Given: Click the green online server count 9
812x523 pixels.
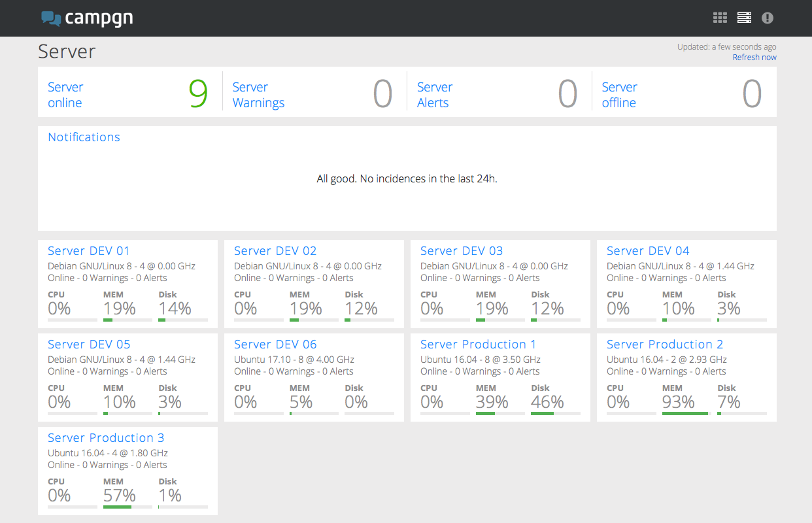Looking at the screenshot, I should 198,94.
